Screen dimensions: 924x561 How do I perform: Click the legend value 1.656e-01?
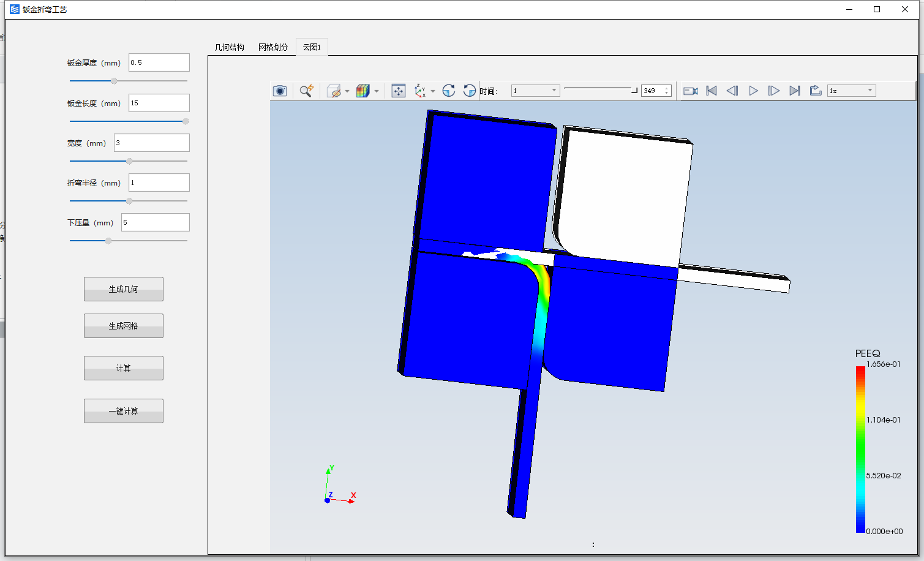884,364
